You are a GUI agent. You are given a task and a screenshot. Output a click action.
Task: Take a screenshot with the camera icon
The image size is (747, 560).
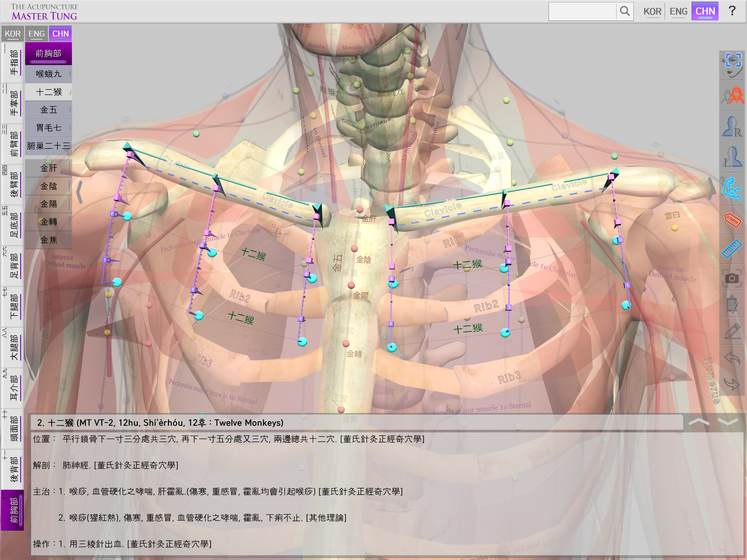(x=731, y=278)
